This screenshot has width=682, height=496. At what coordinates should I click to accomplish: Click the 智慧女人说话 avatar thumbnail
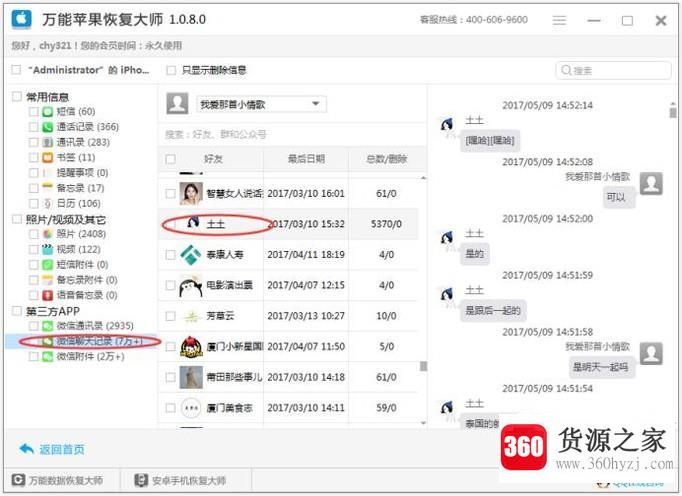point(191,194)
